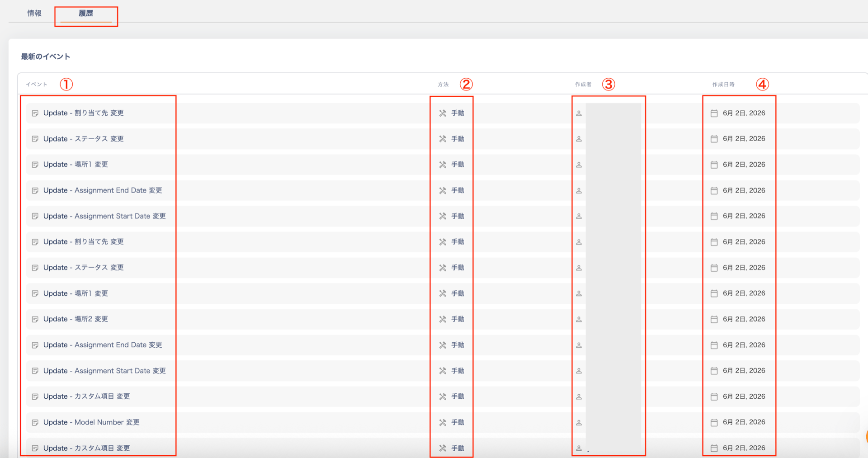Screen dimensions: 868x458
Task: Click the 作成日時 column header
Action: (x=723, y=85)
